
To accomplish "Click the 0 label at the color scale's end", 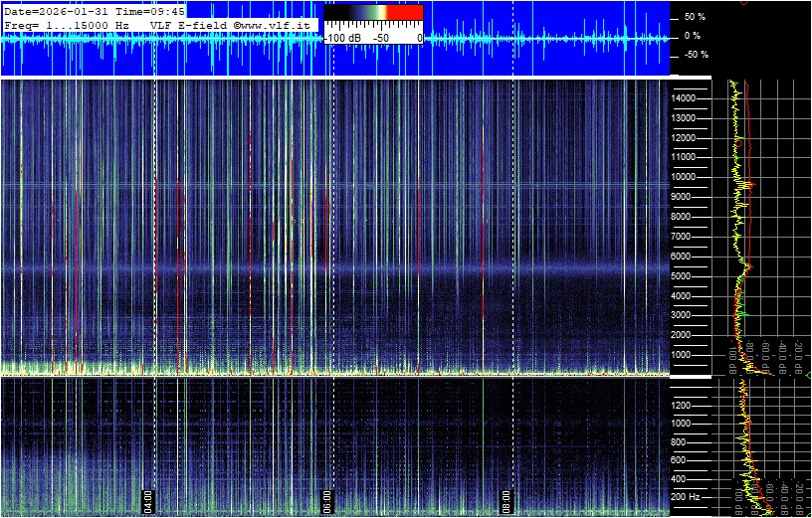I will (419, 39).
